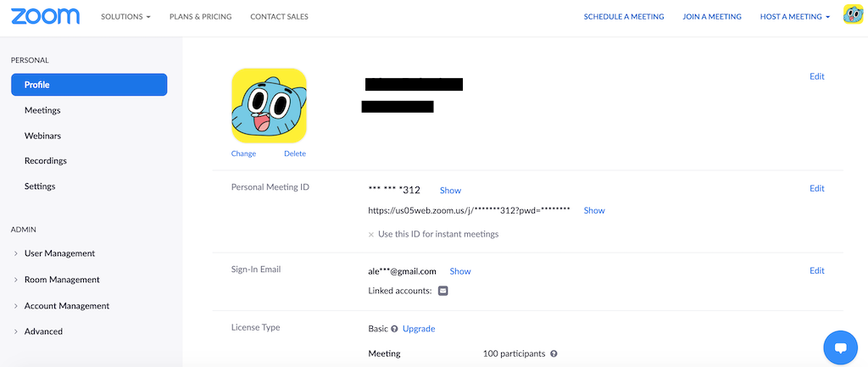Click Contact Sales
The image size is (868, 367).
(x=279, y=17)
